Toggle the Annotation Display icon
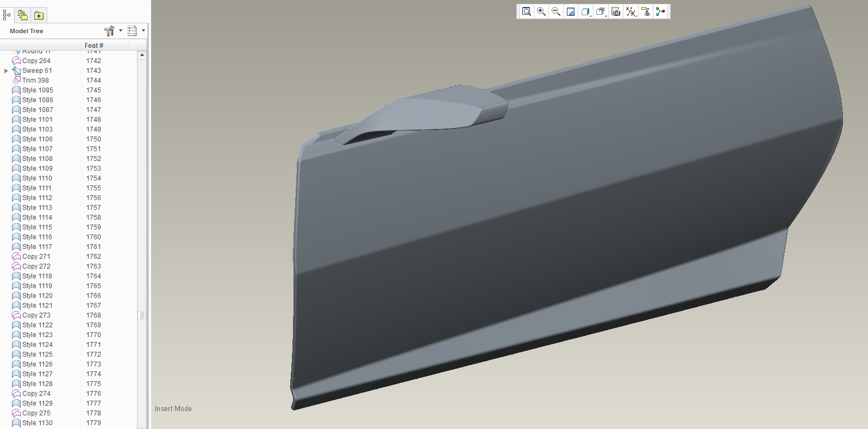This screenshot has width=868, height=429. [x=646, y=11]
